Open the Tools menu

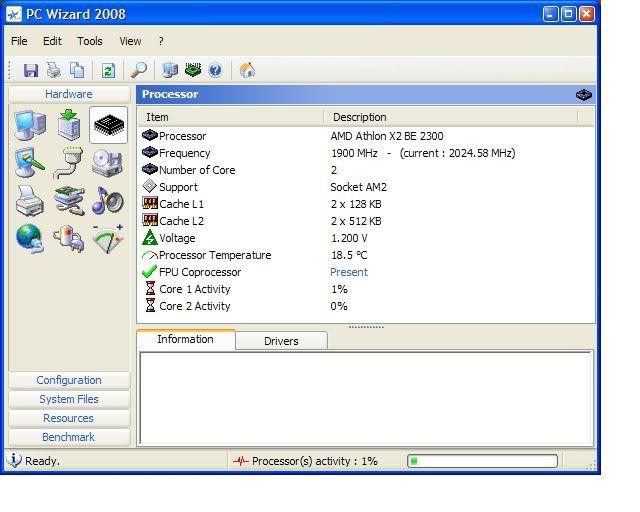(x=90, y=41)
